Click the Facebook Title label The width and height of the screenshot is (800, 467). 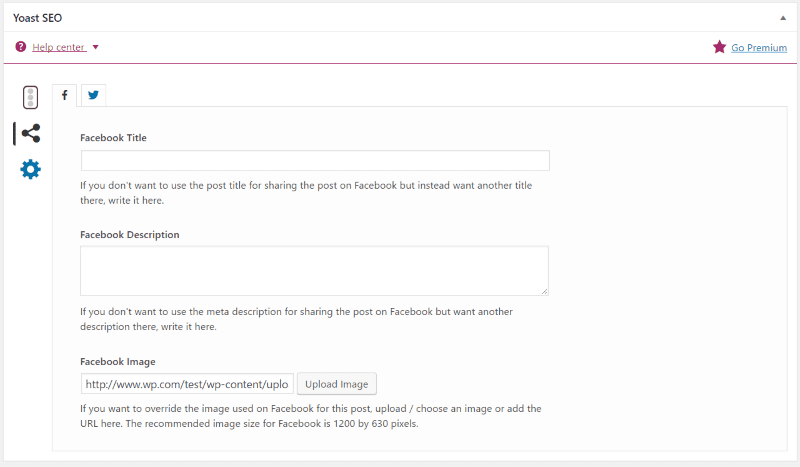[113, 138]
